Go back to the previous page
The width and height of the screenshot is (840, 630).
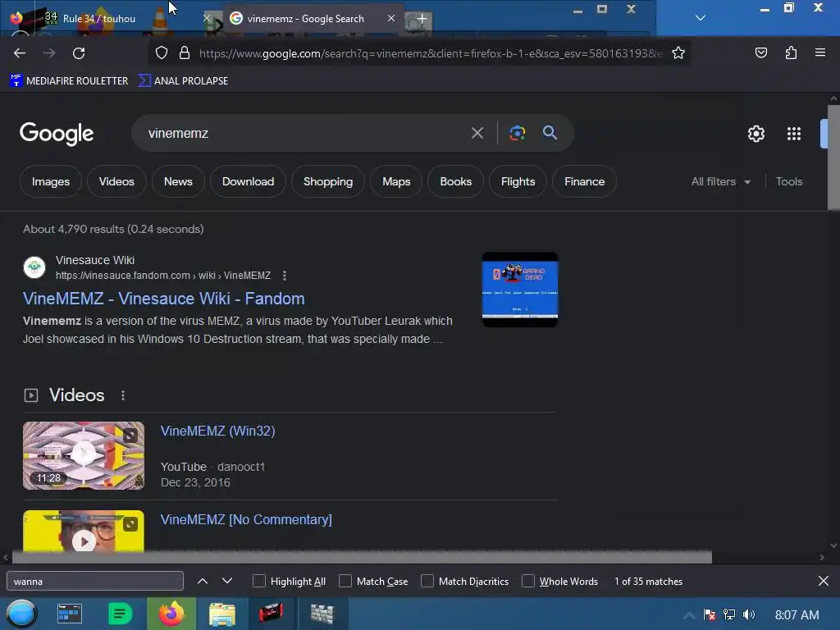(20, 53)
